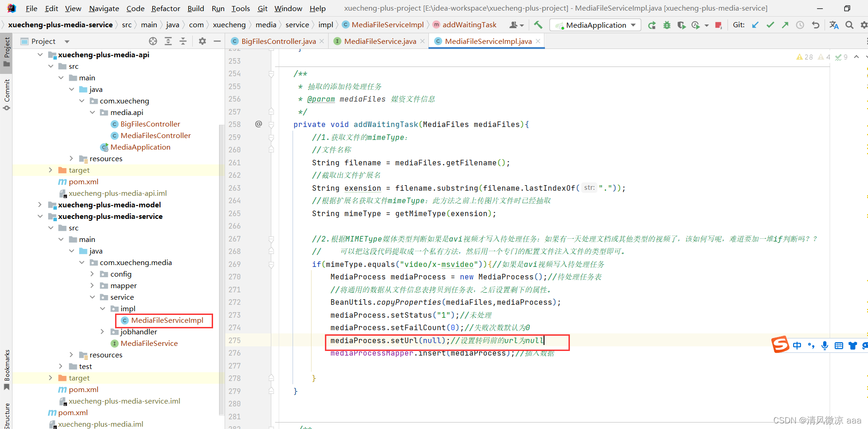Run MediaApplication with coverage icon
The height and width of the screenshot is (429, 868).
pos(681,25)
